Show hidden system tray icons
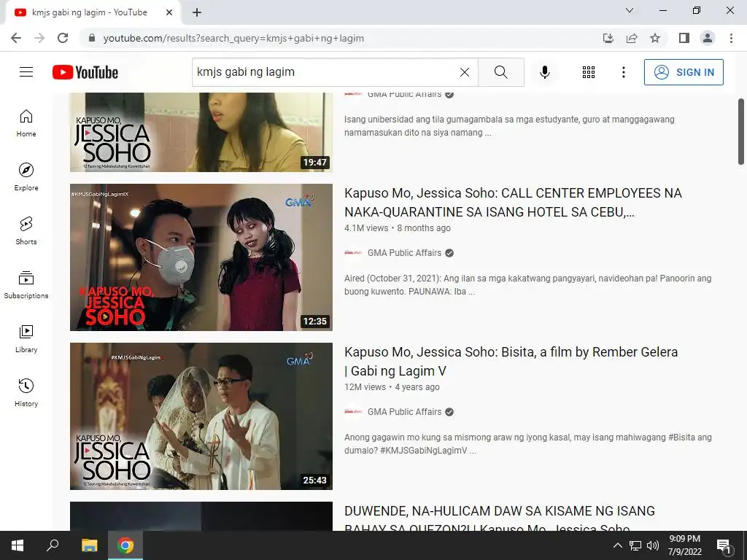 point(617,545)
